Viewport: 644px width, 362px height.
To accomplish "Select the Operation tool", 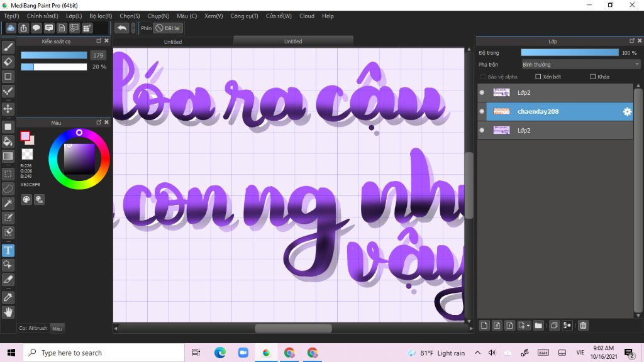I will pos(8,265).
